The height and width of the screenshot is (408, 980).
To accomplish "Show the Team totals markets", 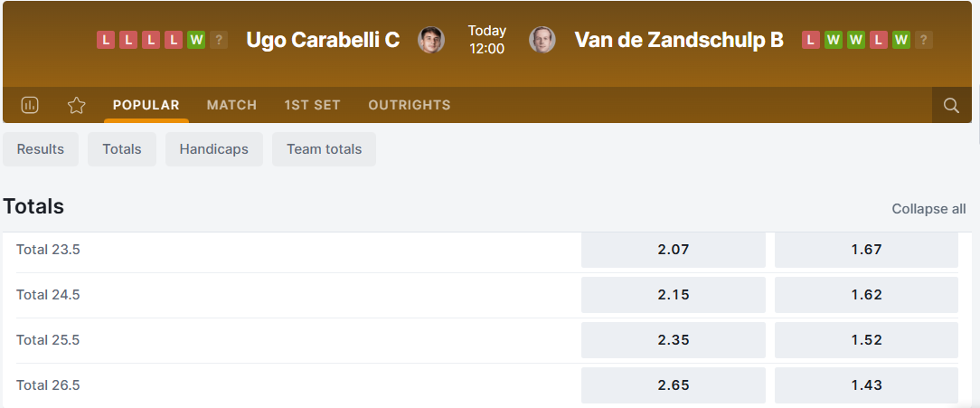I will pos(324,149).
